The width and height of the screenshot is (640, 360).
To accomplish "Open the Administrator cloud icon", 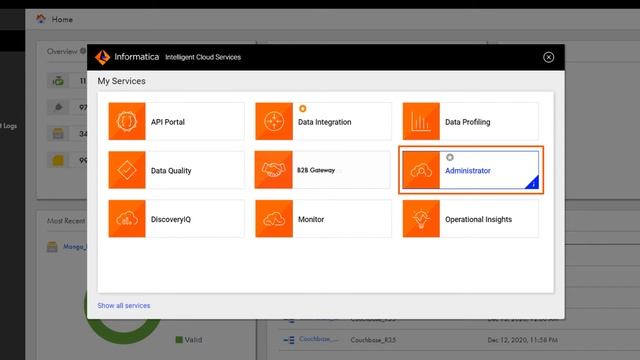I will [x=421, y=170].
